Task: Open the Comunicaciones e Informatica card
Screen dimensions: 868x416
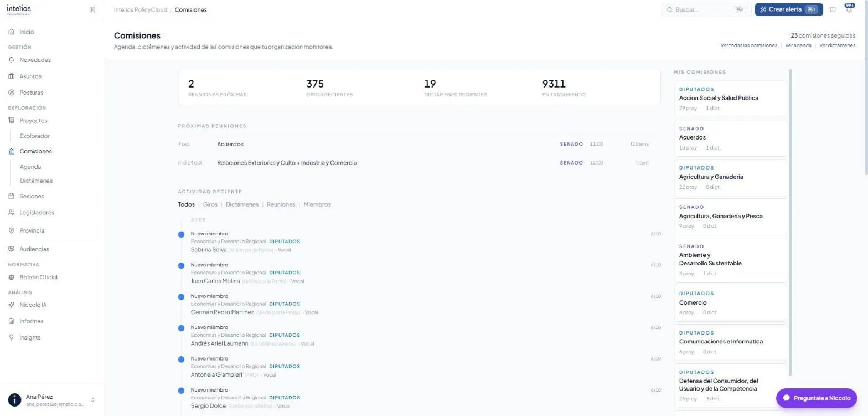Action: click(731, 343)
